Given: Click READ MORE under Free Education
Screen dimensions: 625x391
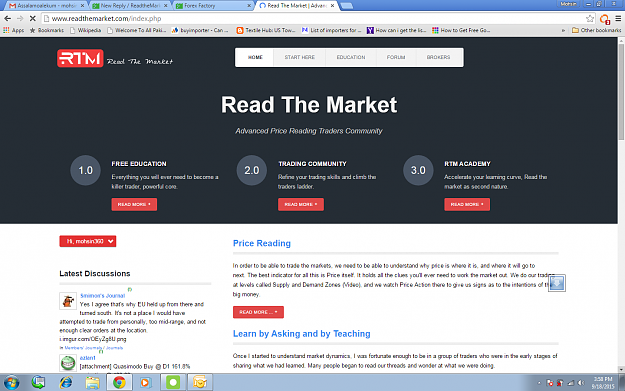Looking at the screenshot, I should (134, 204).
